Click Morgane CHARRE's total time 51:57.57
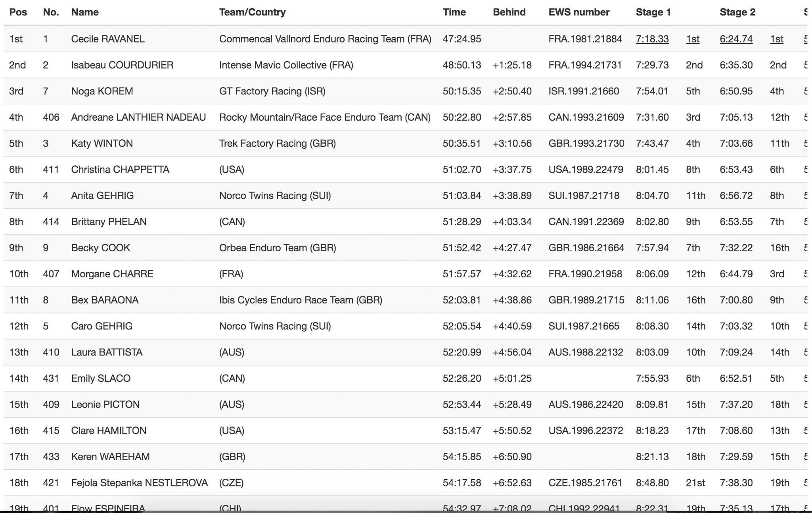812x513 pixels. click(462, 274)
